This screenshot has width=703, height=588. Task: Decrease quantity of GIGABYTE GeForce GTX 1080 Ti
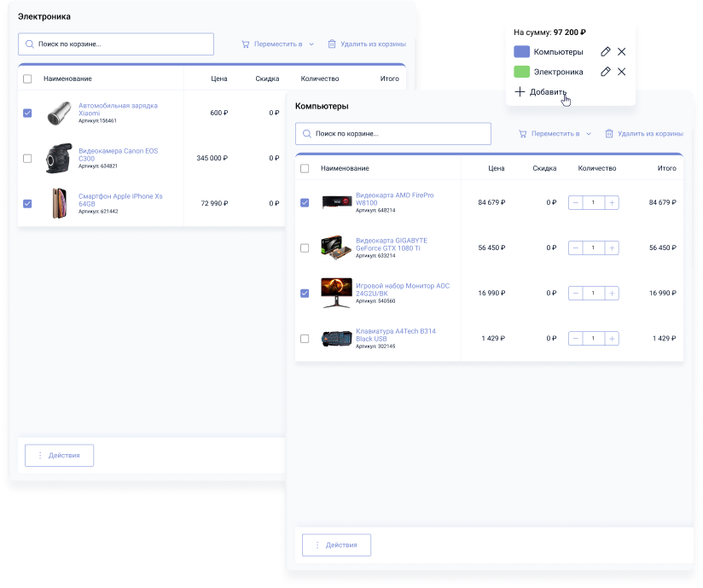pos(575,248)
